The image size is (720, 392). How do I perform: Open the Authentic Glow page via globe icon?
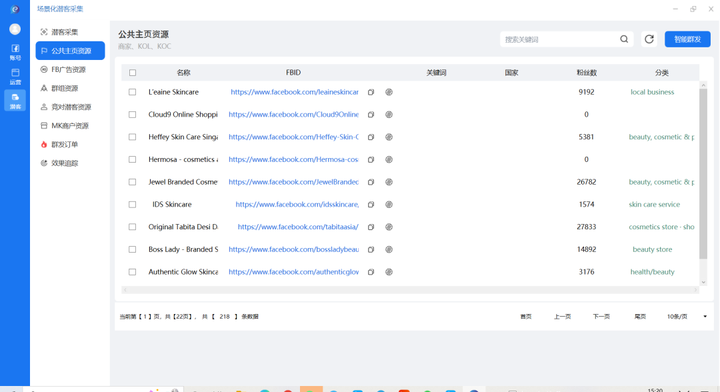389,272
